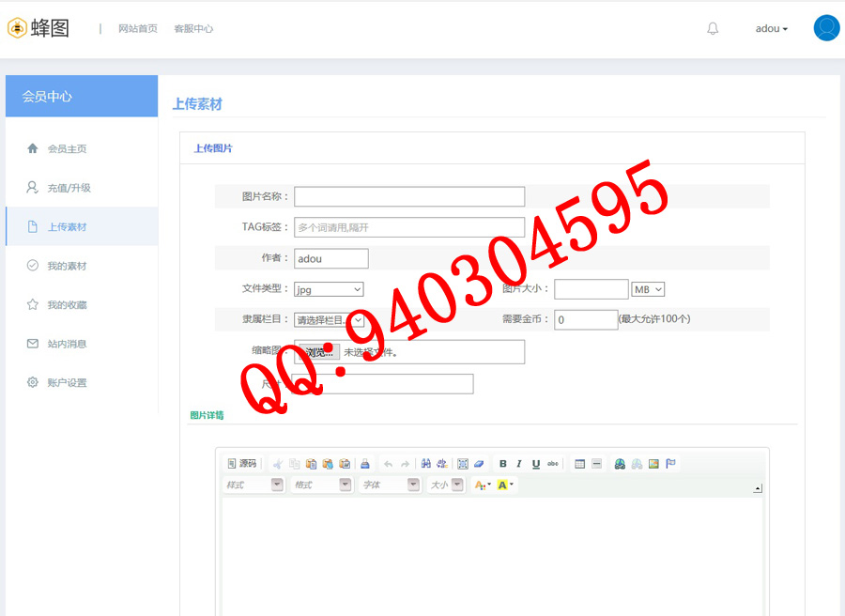The width and height of the screenshot is (845, 616).
Task: Click the find binoculars icon
Action: point(425,464)
